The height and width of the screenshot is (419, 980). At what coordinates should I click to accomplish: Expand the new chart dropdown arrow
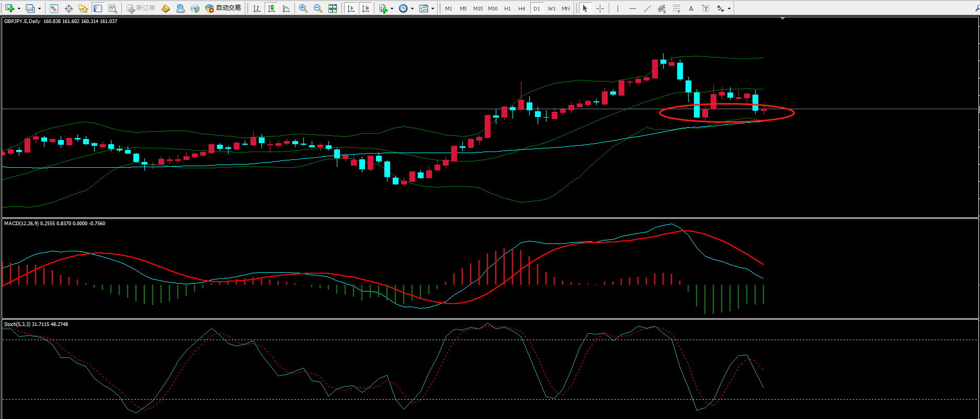click(19, 8)
